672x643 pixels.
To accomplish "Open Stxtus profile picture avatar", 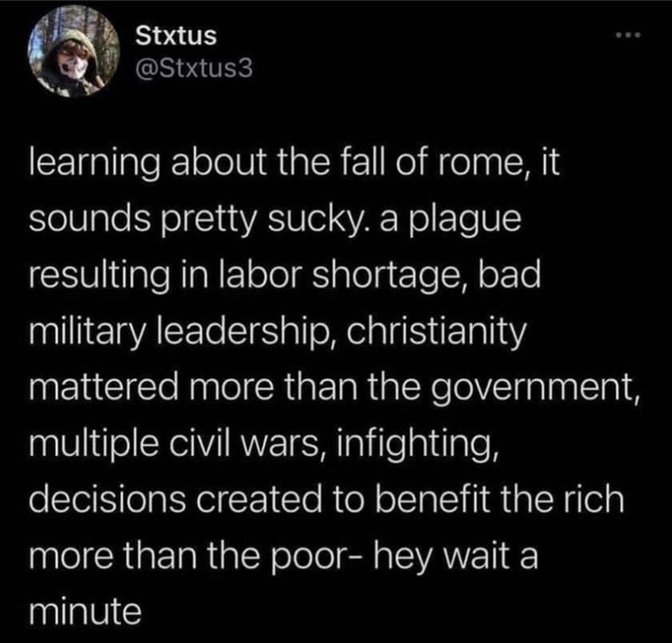I will (x=74, y=51).
